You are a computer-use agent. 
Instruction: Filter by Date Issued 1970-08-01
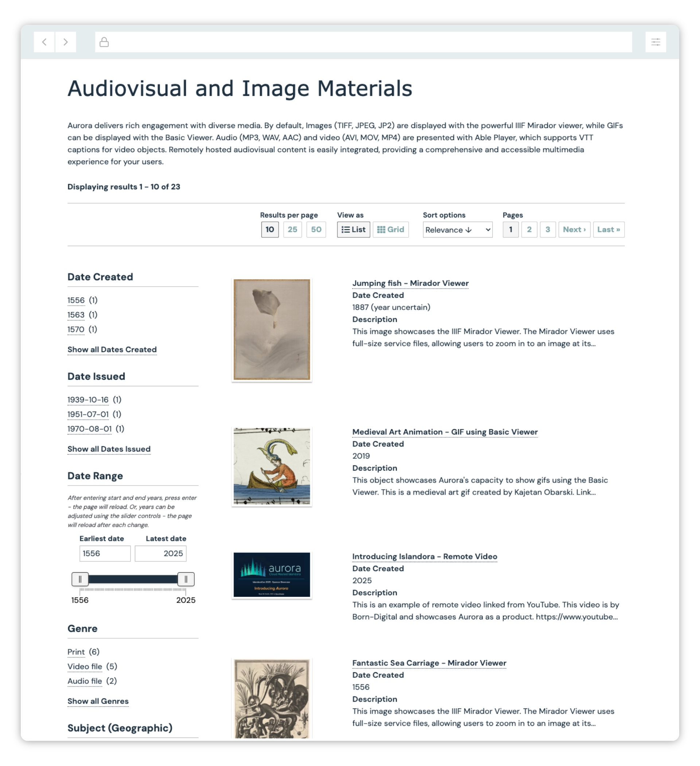click(90, 429)
